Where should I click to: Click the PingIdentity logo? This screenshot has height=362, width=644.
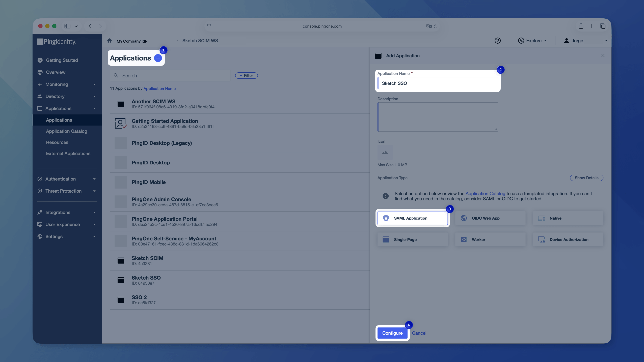[57, 41]
